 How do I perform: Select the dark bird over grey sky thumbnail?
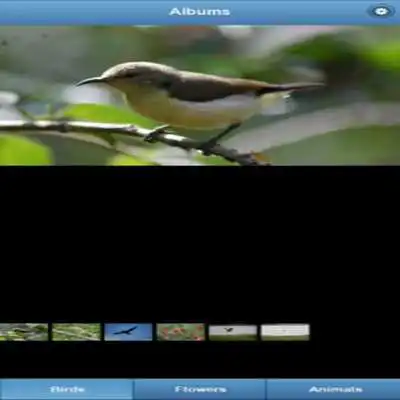[x=233, y=332]
